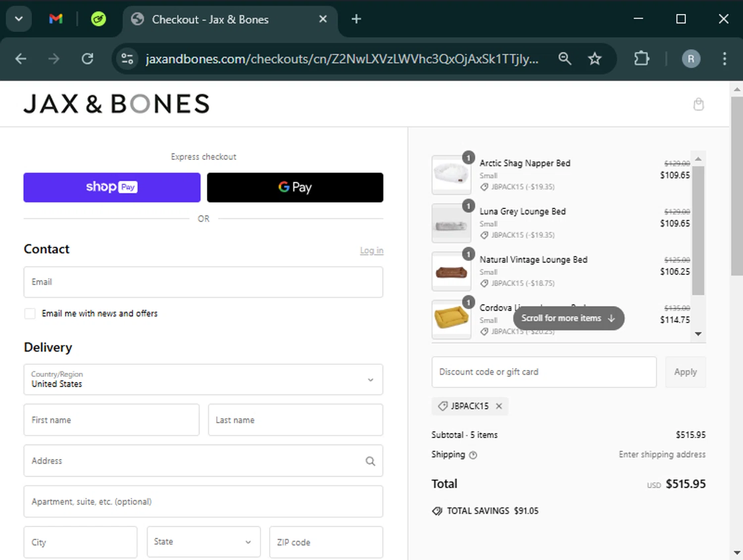Click the Arctic Shag Napper Bed name
The height and width of the screenshot is (560, 743).
click(525, 163)
